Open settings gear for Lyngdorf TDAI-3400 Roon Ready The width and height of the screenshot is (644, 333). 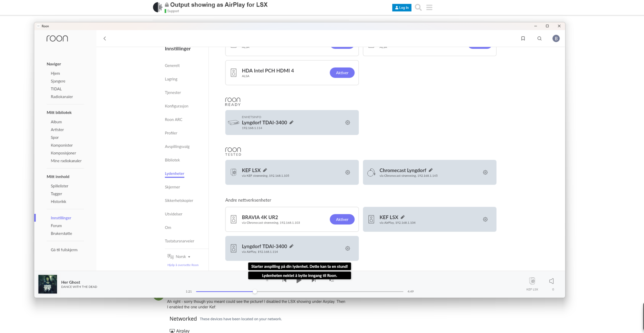click(x=347, y=122)
